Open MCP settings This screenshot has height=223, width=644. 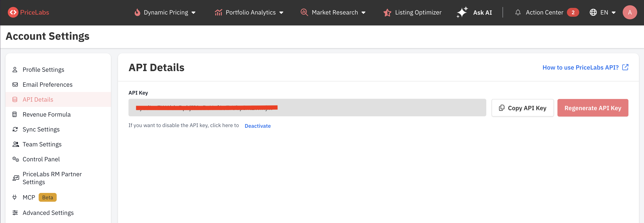click(58, 197)
